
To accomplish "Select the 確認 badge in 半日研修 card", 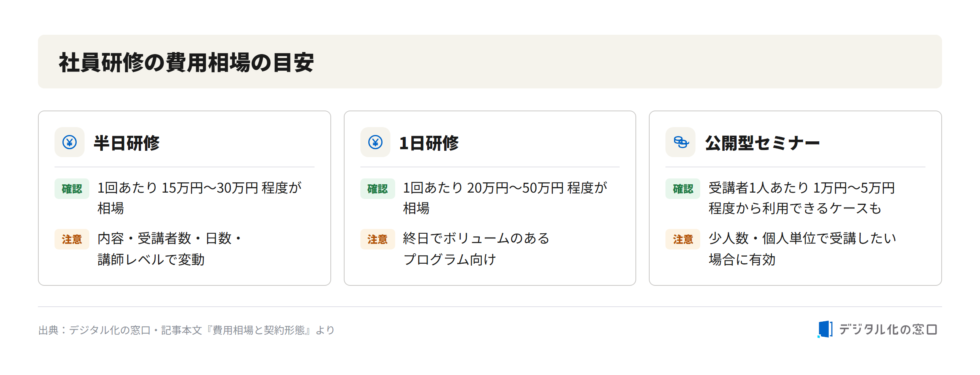I will pyautogui.click(x=72, y=189).
